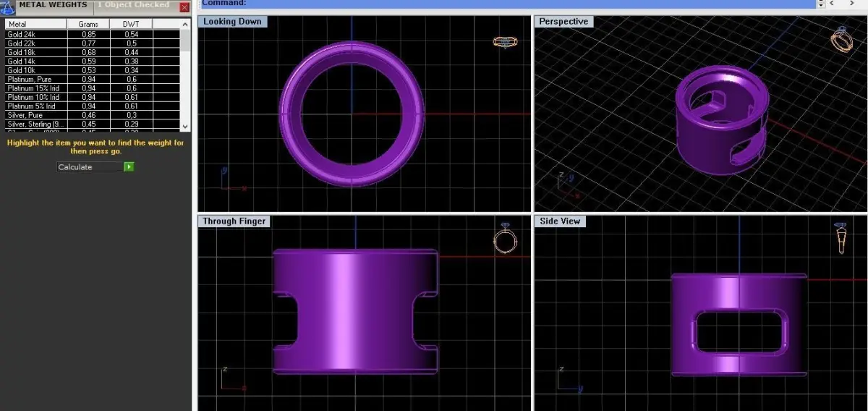Select the Through Finger viewport title
Image resolution: width=868 pixels, height=411 pixels.
tap(234, 221)
